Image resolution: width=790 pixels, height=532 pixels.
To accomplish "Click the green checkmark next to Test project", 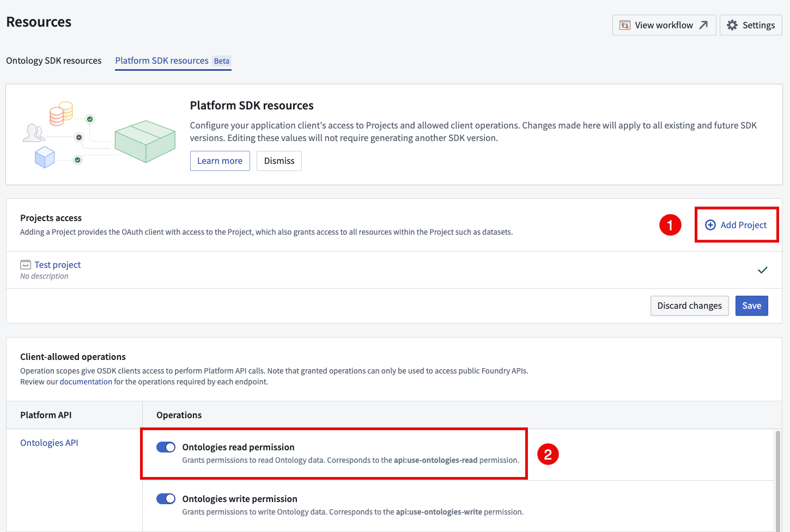I will (x=762, y=270).
